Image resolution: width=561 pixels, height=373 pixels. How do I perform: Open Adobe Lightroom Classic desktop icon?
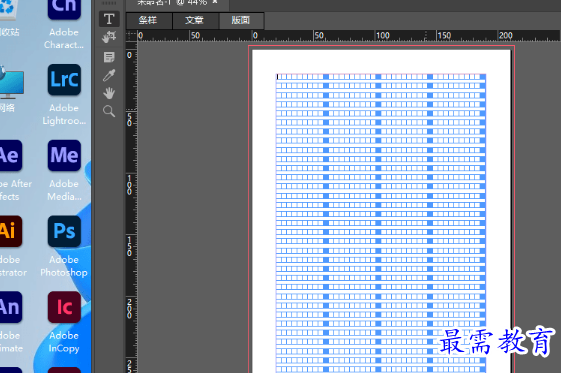(64, 94)
